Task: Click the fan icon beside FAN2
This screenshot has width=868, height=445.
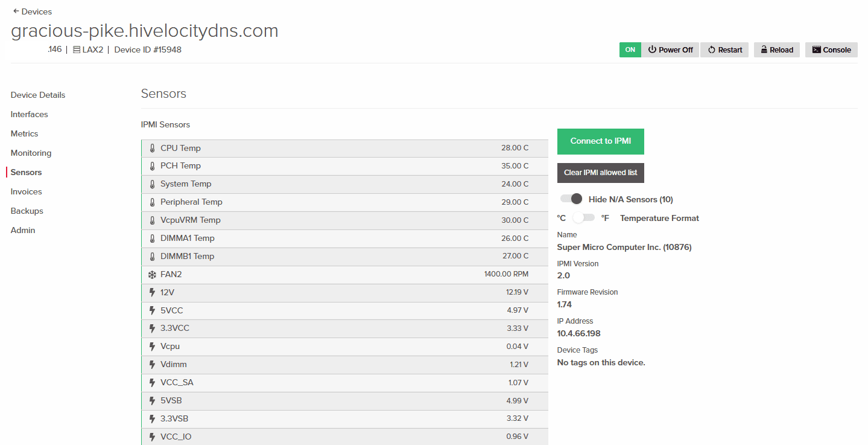Action: point(152,275)
